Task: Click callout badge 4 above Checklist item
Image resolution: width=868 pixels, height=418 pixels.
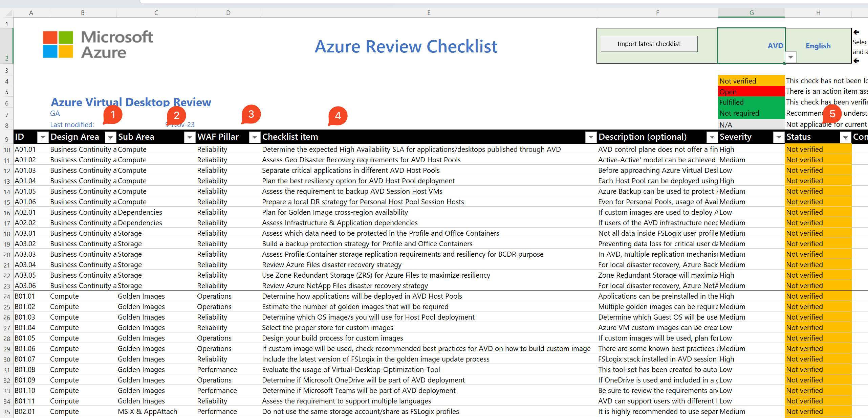Action: [x=338, y=116]
